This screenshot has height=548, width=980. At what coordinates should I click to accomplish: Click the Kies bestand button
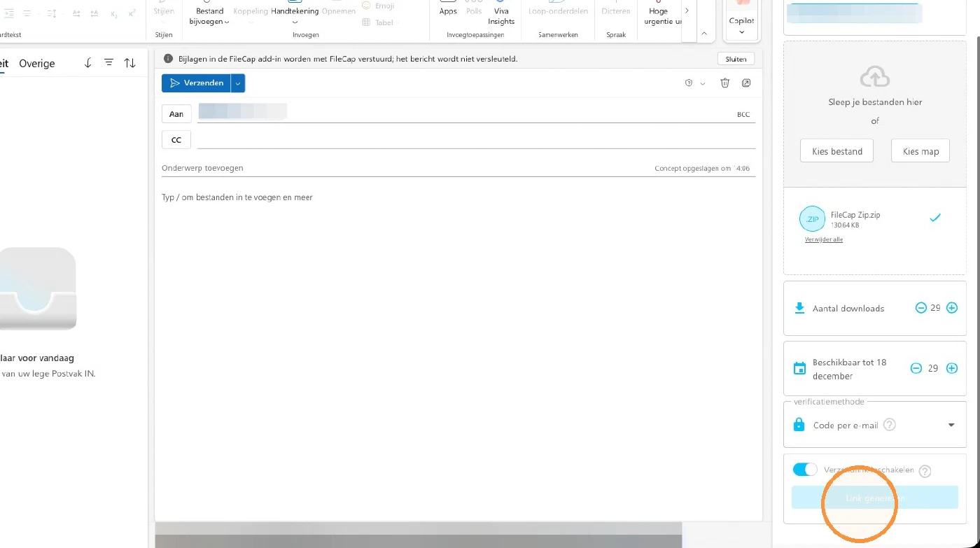click(837, 151)
